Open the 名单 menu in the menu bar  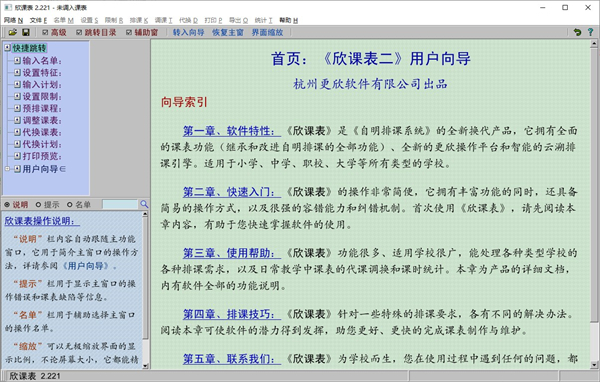tap(64, 20)
